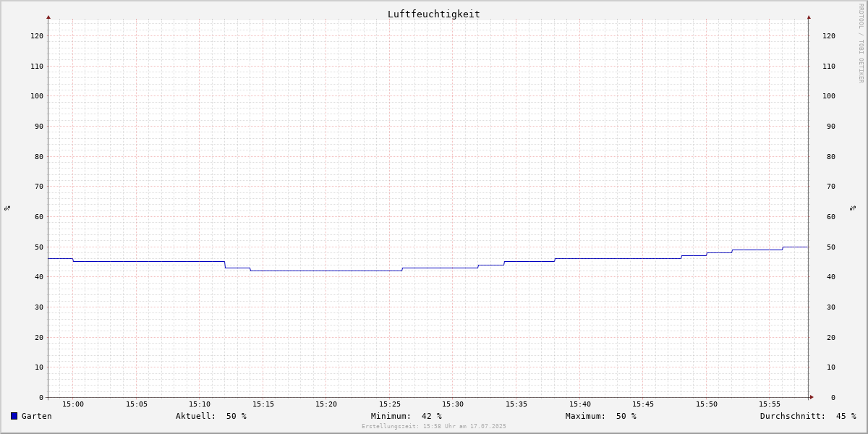The width and height of the screenshot is (868, 434).
Task: Click the 15:45 time axis label
Action: (x=643, y=404)
